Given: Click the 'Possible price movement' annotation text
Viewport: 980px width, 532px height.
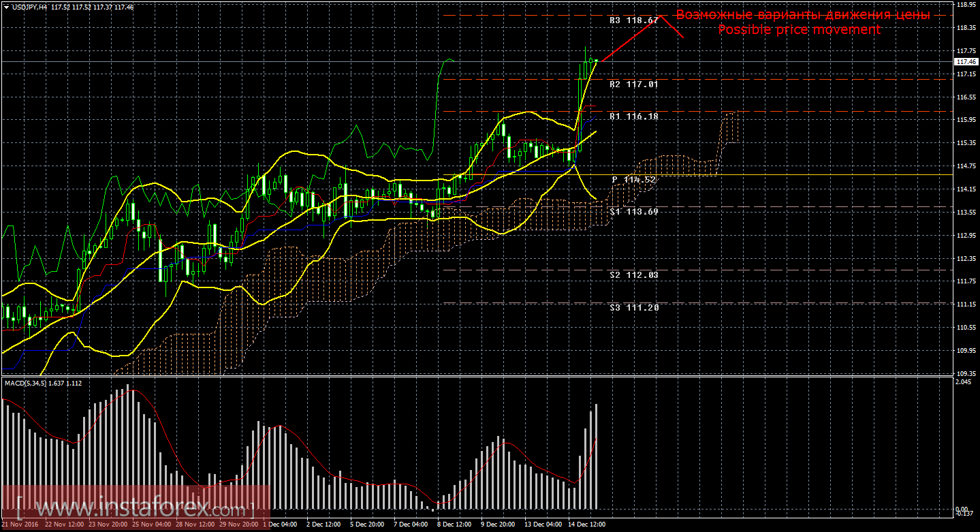Looking at the screenshot, I should [x=800, y=30].
